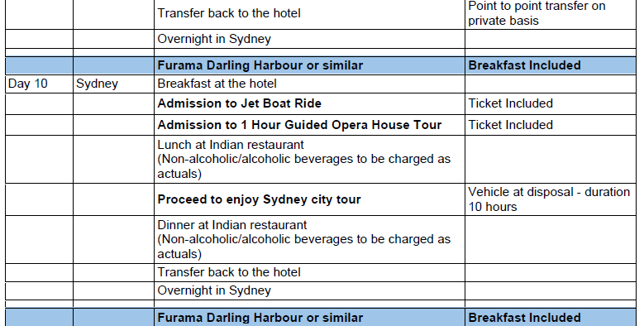The width and height of the screenshot is (644, 326).
Task: Select 'Vehicle at disposal - duration 10 hours'
Action: (x=549, y=199)
